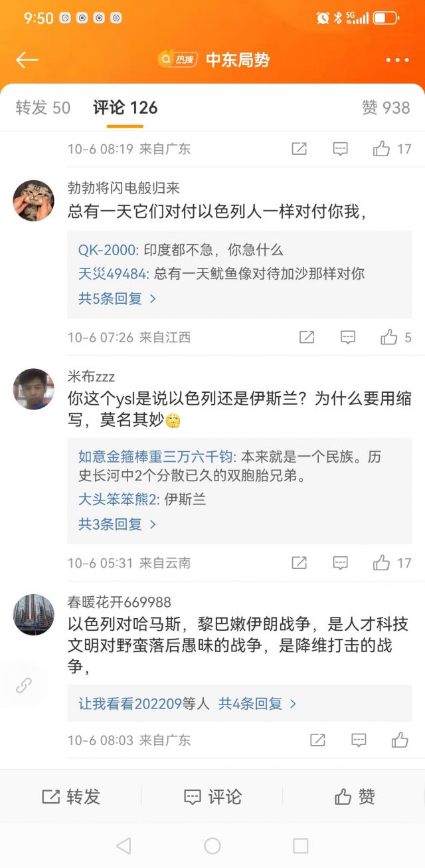Like the 春暖花开669988 comment
The width and height of the screenshot is (425, 868).
[400, 740]
